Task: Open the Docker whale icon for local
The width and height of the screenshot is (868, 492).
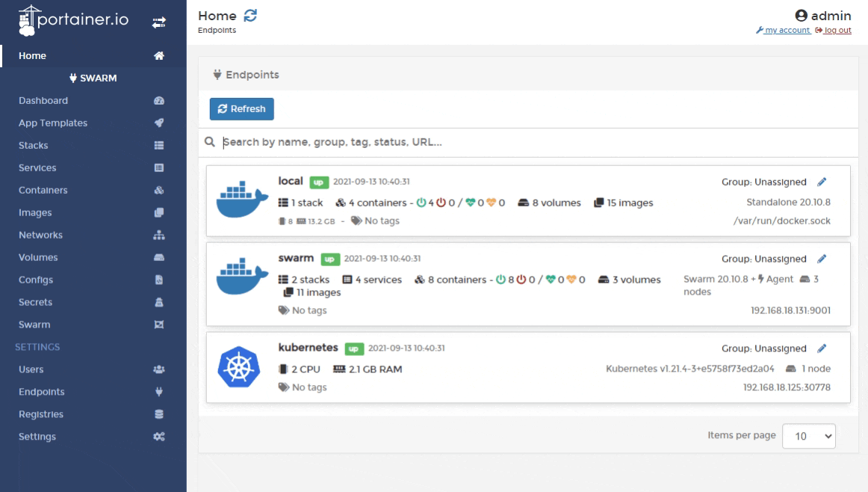Action: [x=237, y=198]
